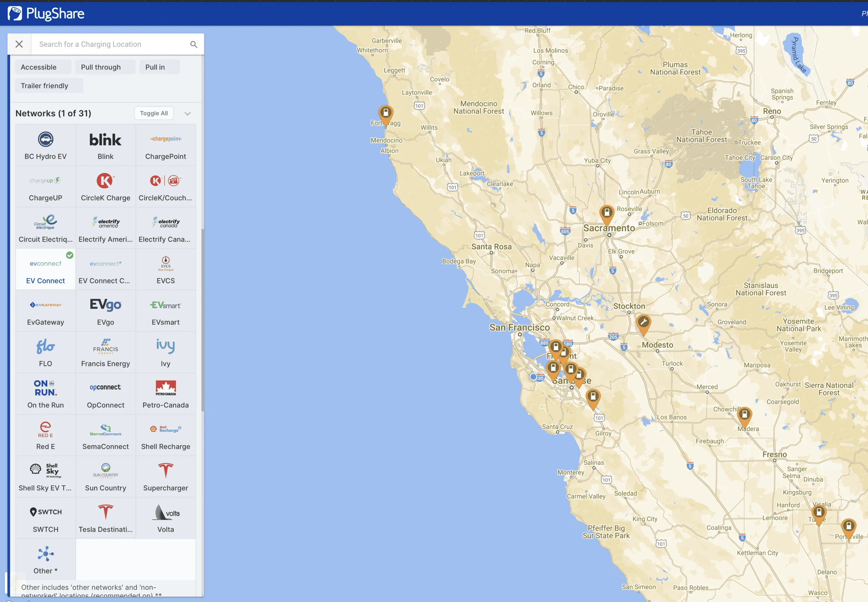868x602 pixels.
Task: Select the Volta network
Action: (166, 518)
